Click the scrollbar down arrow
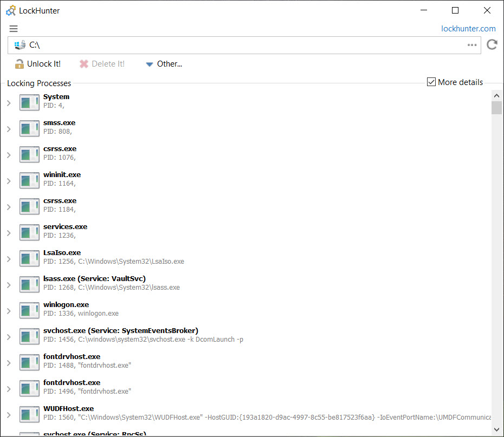This screenshot has width=504, height=437. [496, 429]
